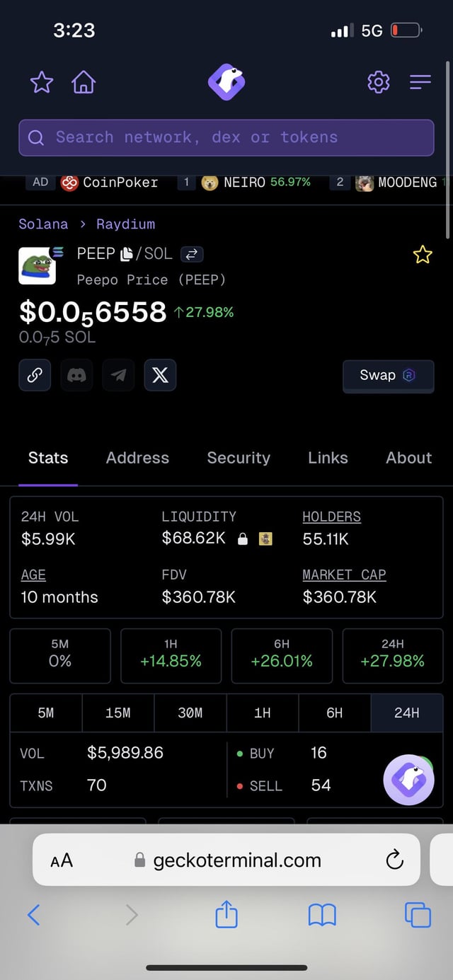
Task: Tap the Safari share icon
Action: [226, 915]
